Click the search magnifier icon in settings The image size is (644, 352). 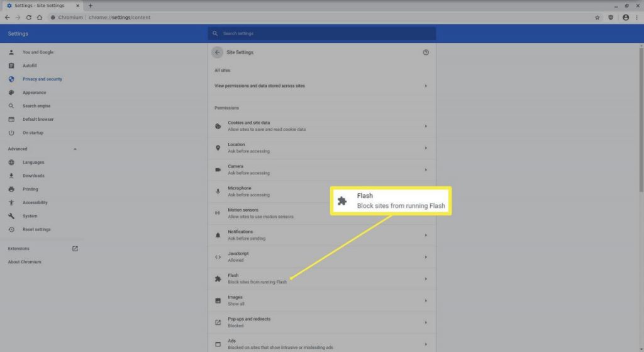click(215, 33)
